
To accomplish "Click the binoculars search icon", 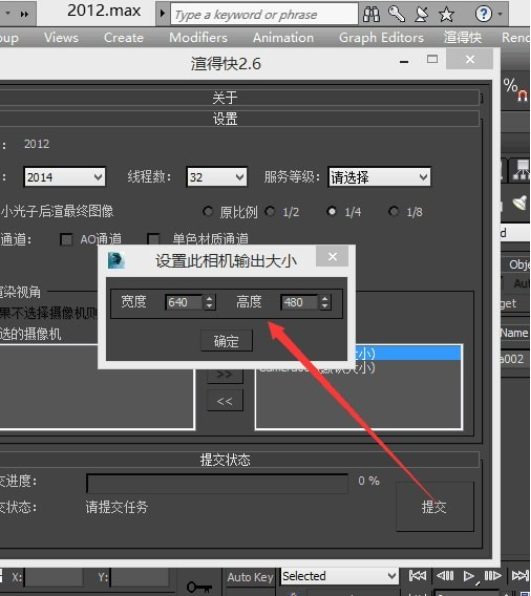I will click(371, 14).
